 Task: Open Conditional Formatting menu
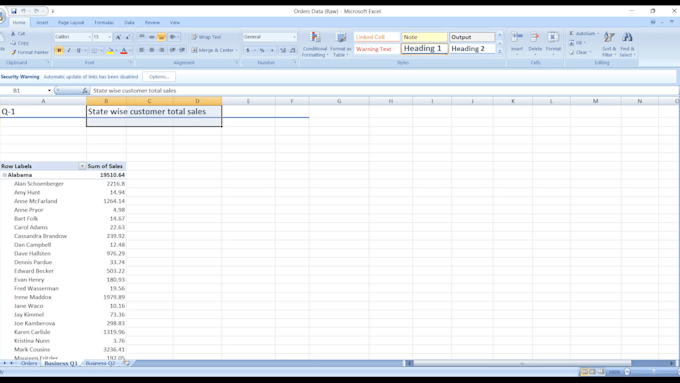[x=315, y=44]
